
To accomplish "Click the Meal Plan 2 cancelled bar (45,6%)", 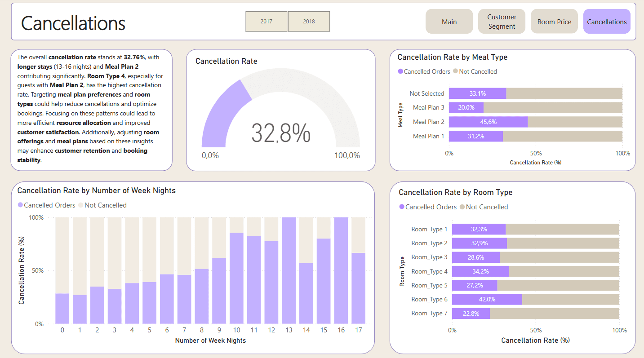I will [x=488, y=122].
